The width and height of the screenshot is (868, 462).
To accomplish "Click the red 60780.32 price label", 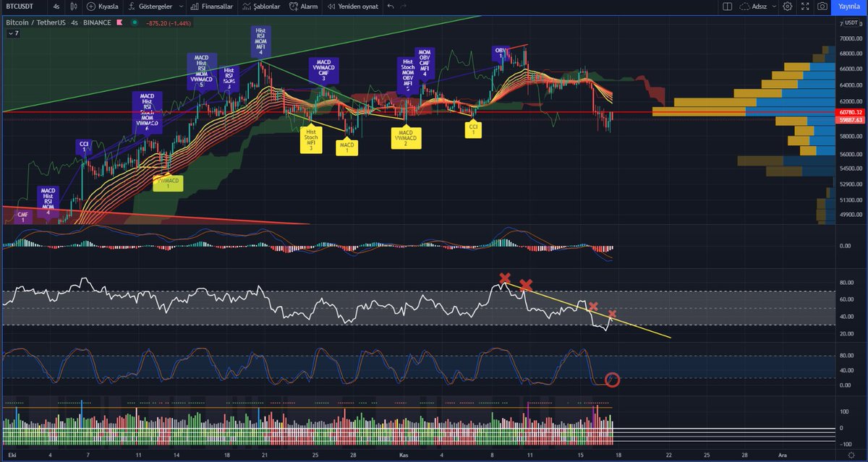I will [x=849, y=112].
